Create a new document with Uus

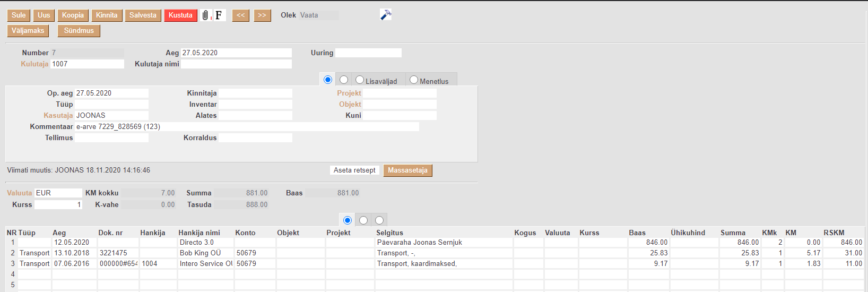tap(44, 15)
